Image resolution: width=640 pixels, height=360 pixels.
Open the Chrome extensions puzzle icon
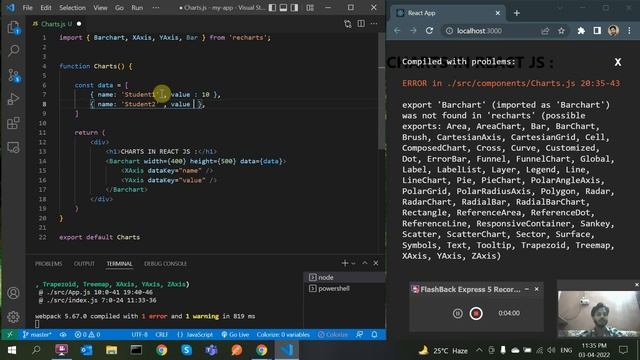[581, 31]
